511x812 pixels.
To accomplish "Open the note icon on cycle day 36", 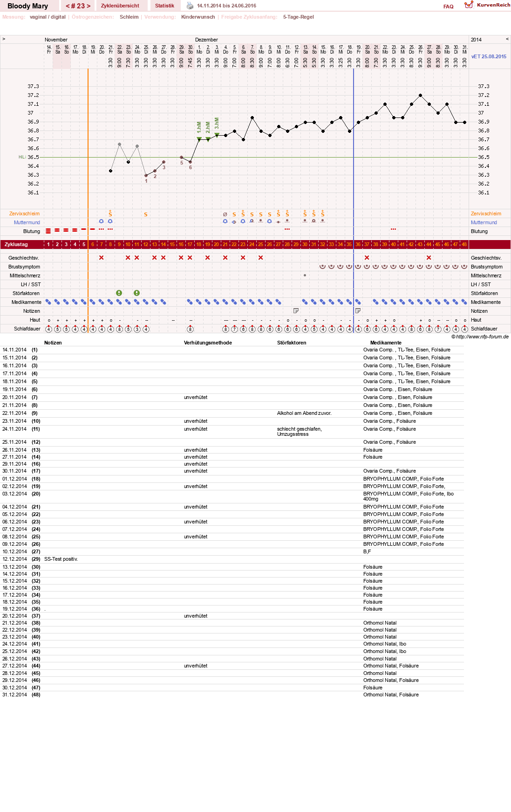I will pos(358,311).
